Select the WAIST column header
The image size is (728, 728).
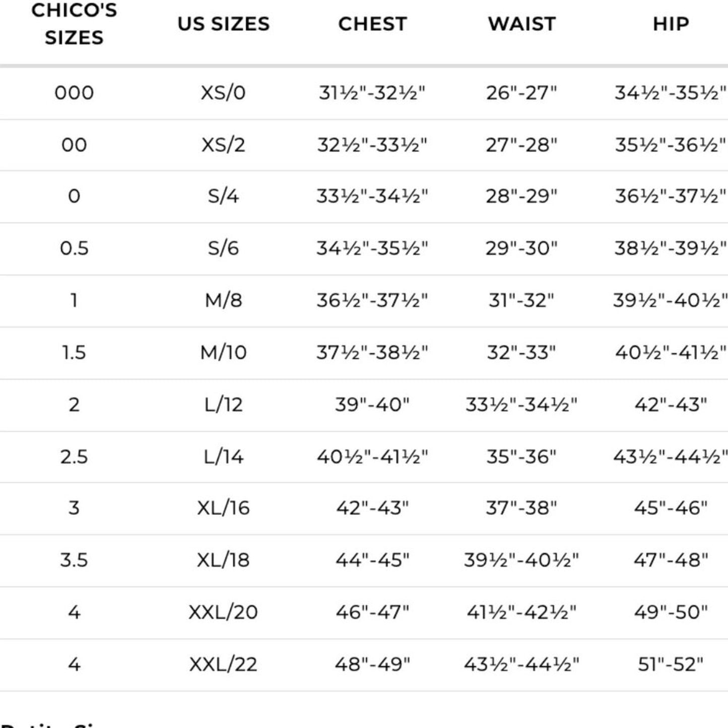(x=521, y=24)
